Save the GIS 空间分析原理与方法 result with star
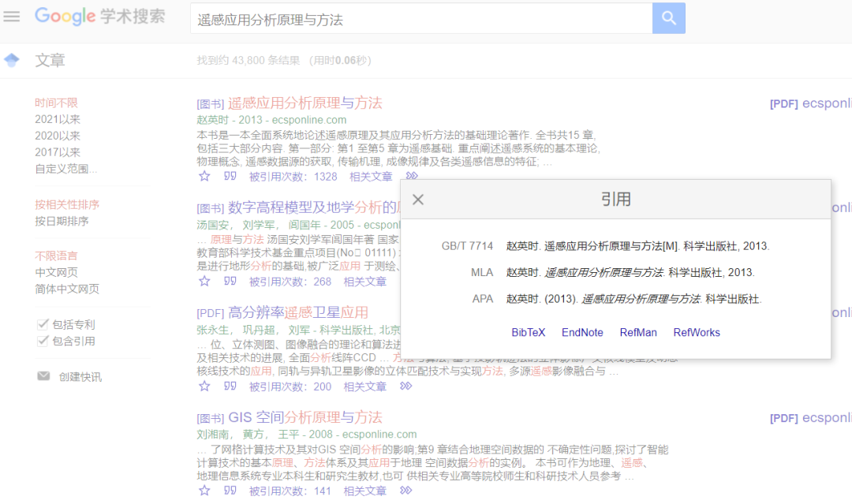This screenshot has width=852, height=504. [x=204, y=491]
